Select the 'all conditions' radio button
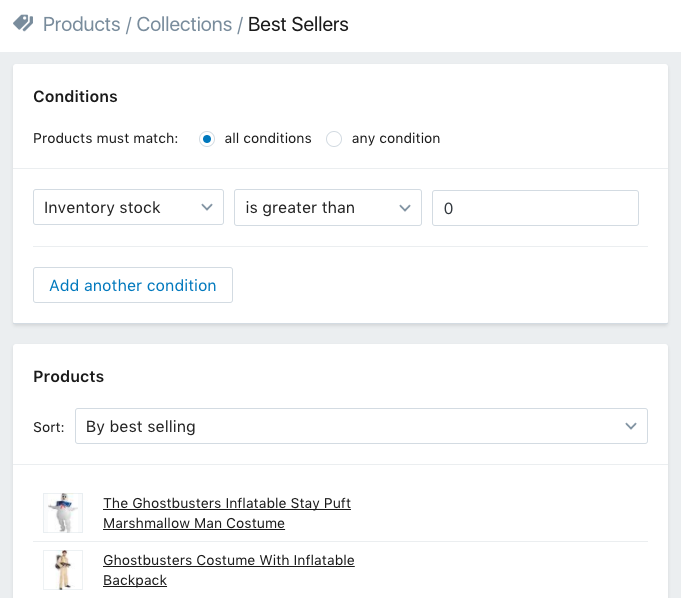This screenshot has height=598, width=681. [207, 139]
